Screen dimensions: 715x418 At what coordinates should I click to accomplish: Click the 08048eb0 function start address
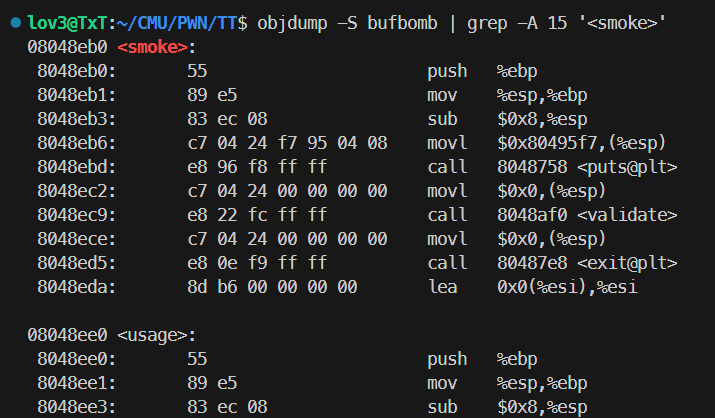point(66,47)
